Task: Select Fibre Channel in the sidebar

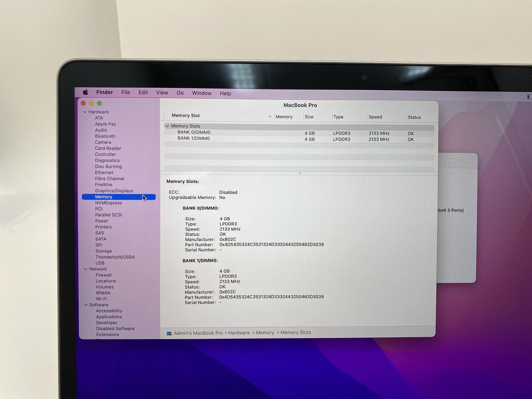Action: click(x=110, y=178)
